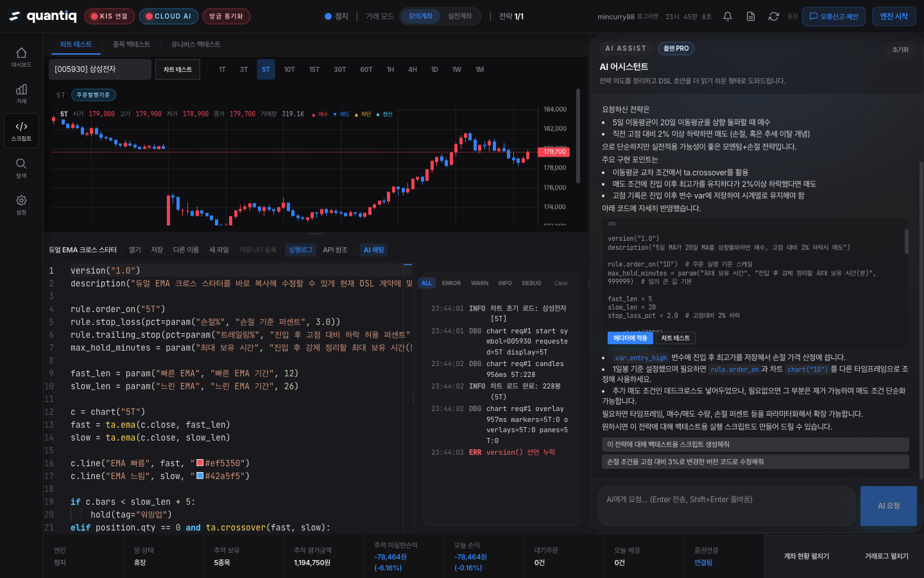Switch account mode to 실전계좌
This screenshot has width=924, height=578.
pos(459,17)
